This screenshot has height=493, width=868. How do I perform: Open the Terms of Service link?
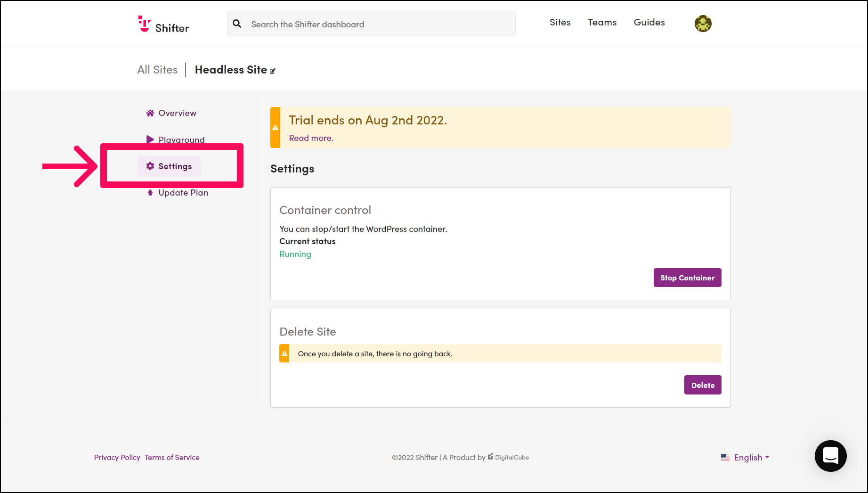coord(172,458)
